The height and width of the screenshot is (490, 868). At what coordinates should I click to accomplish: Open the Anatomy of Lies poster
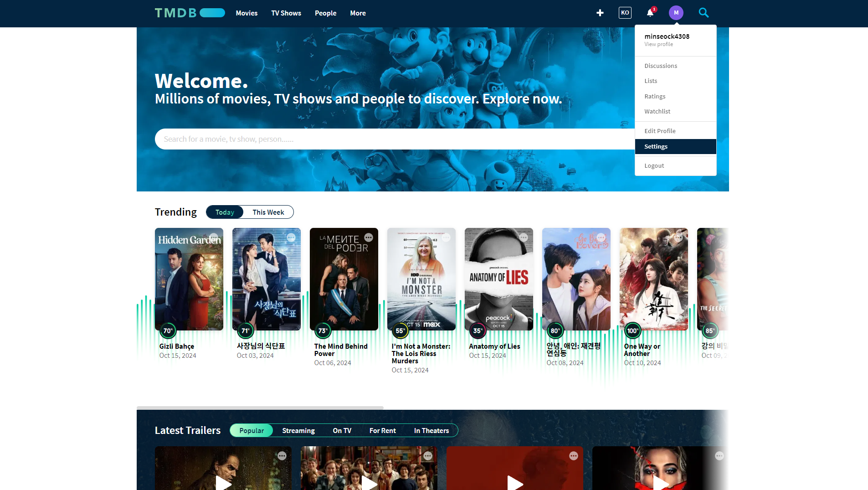tap(499, 279)
